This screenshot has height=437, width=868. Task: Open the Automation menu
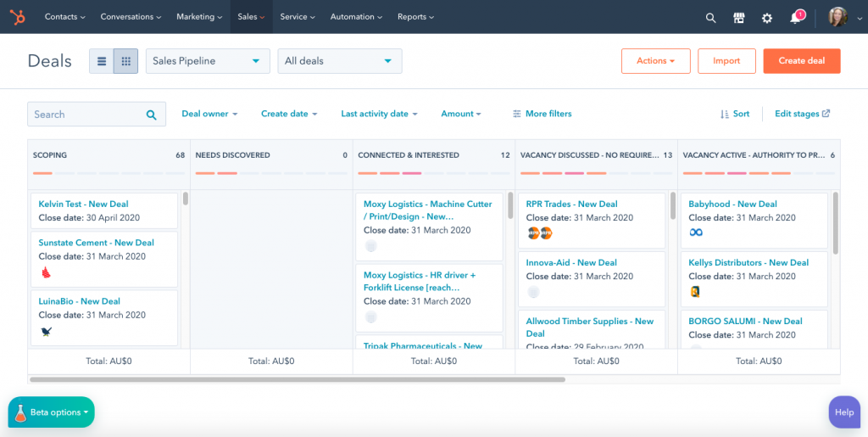356,17
